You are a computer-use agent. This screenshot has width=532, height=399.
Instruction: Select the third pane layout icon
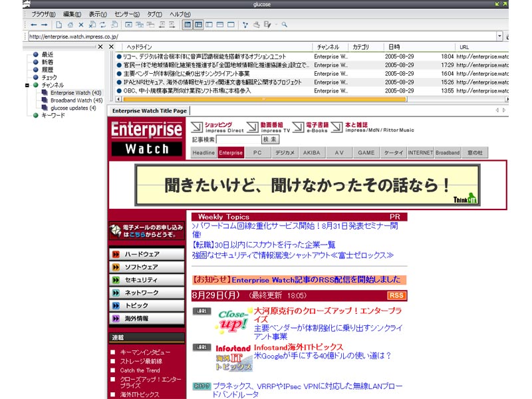209,25
